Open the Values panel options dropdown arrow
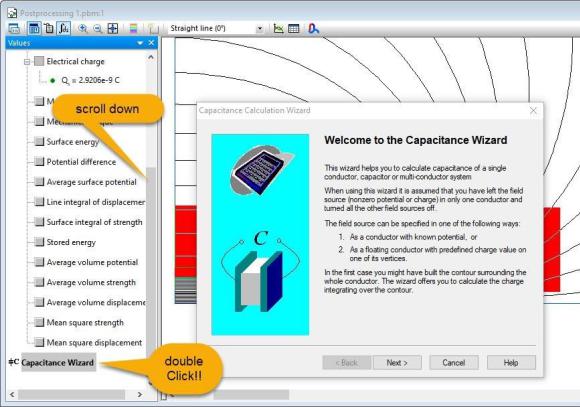 [140, 43]
